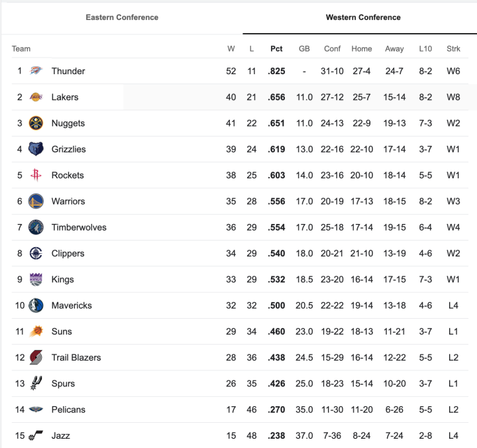Click the Timberwolves wolf logo
Screen dimensions: 477x448
(36, 227)
